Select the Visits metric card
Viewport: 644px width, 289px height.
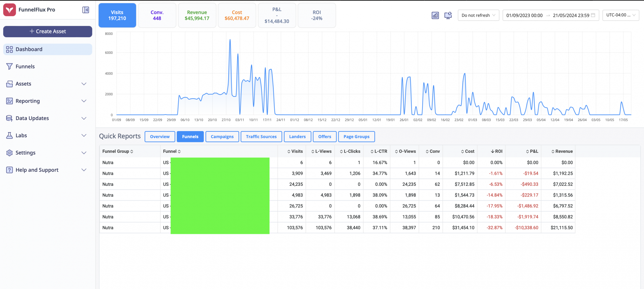117,15
